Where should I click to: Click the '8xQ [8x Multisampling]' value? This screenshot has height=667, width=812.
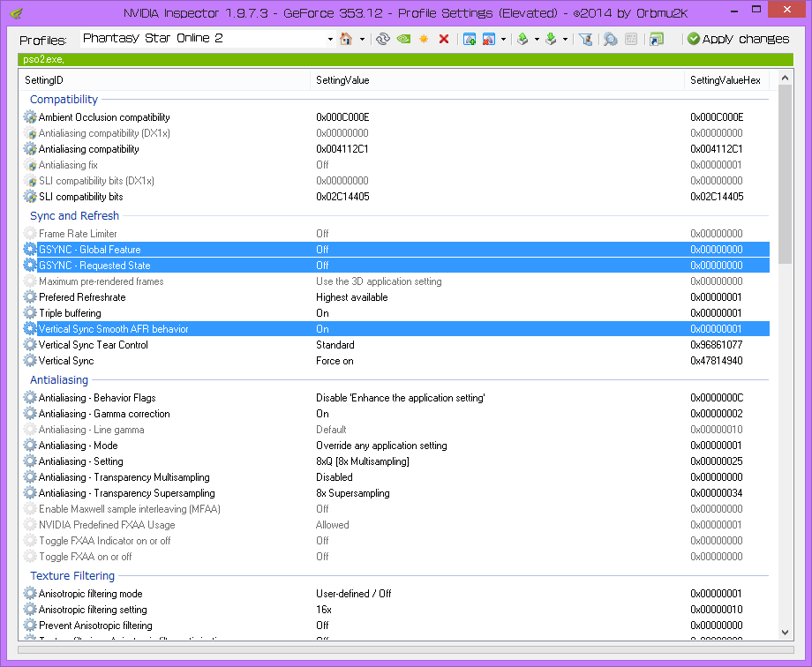pyautogui.click(x=363, y=461)
